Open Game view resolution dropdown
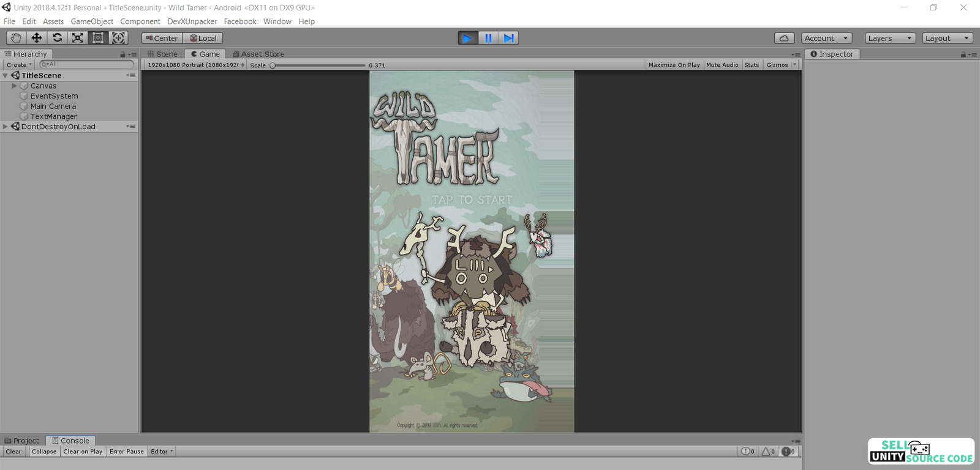Viewport: 980px width, 470px height. point(196,65)
